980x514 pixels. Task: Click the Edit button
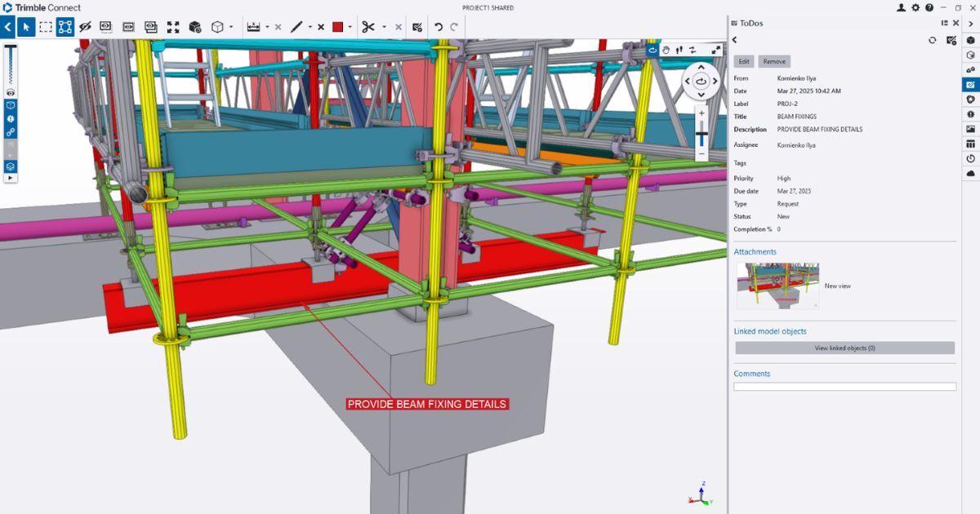coord(744,61)
